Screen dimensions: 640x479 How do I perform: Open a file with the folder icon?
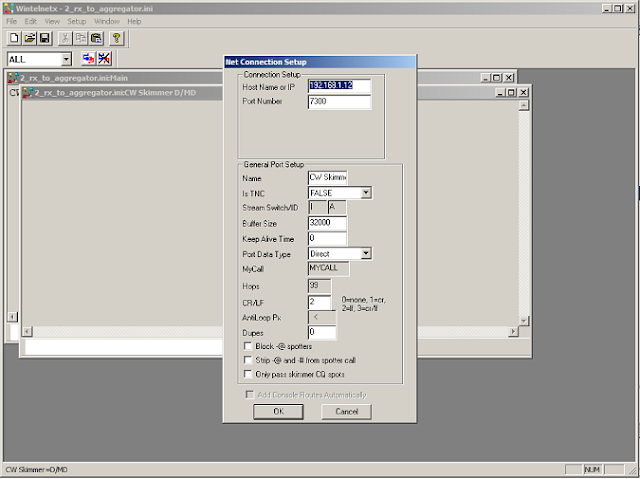(29, 38)
